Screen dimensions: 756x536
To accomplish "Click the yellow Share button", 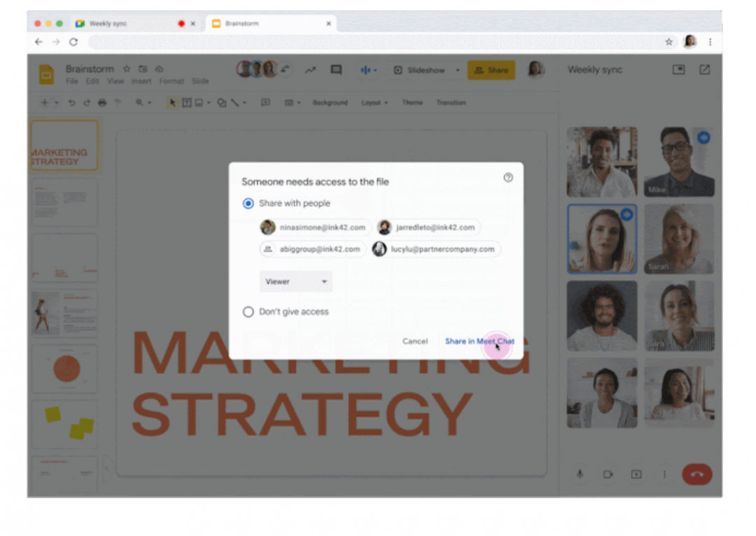I will click(491, 71).
